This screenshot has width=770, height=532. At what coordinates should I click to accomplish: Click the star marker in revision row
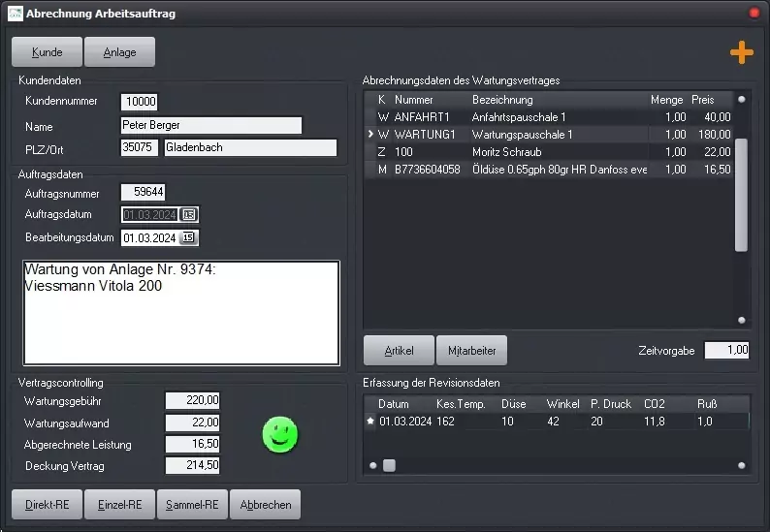click(370, 421)
